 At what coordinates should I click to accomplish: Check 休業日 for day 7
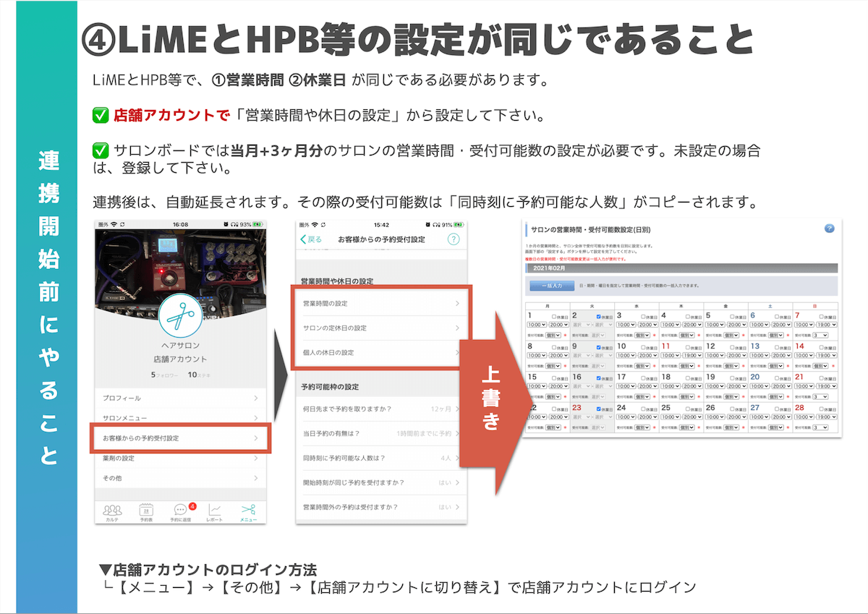[821, 317]
